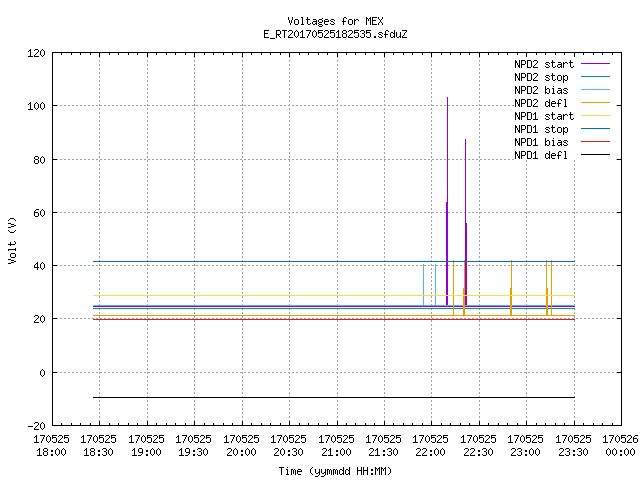Click the "NPD1 start" legend label
This screenshot has width=640, height=480.
click(544, 116)
